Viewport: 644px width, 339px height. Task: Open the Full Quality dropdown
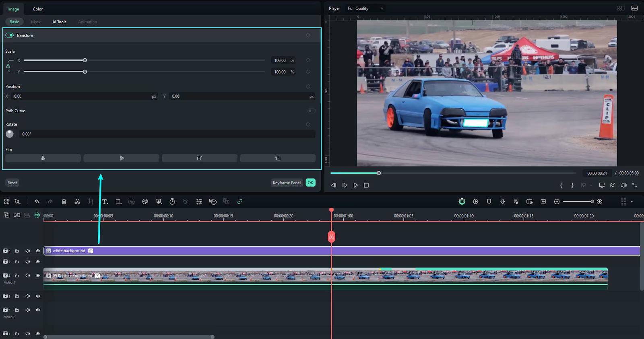[365, 8]
